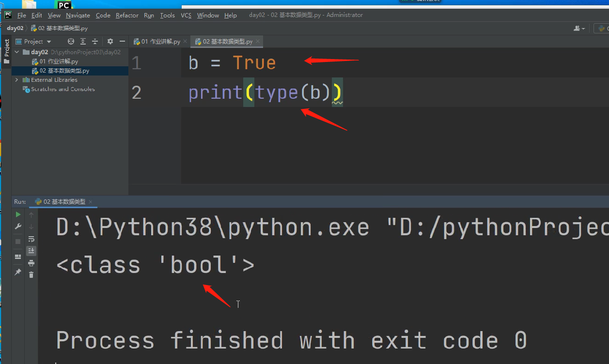Hide the Project panel with minus icon
609x364 pixels.
pyautogui.click(x=122, y=42)
